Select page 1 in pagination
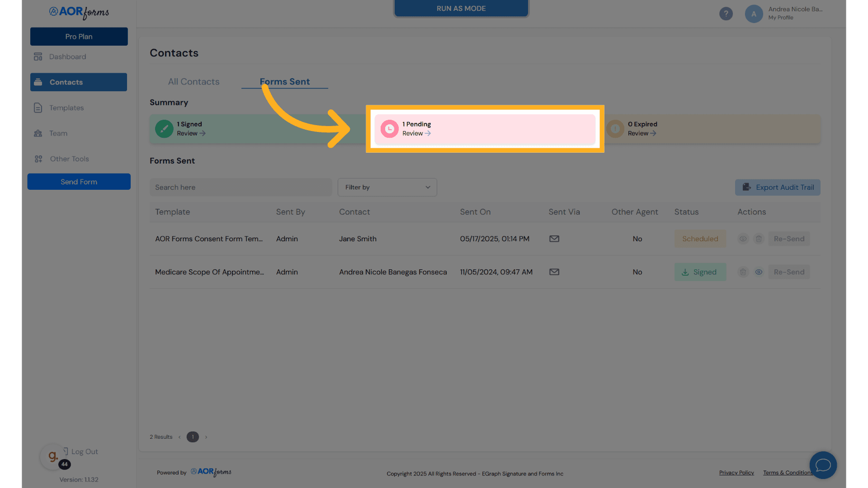 coord(193,437)
